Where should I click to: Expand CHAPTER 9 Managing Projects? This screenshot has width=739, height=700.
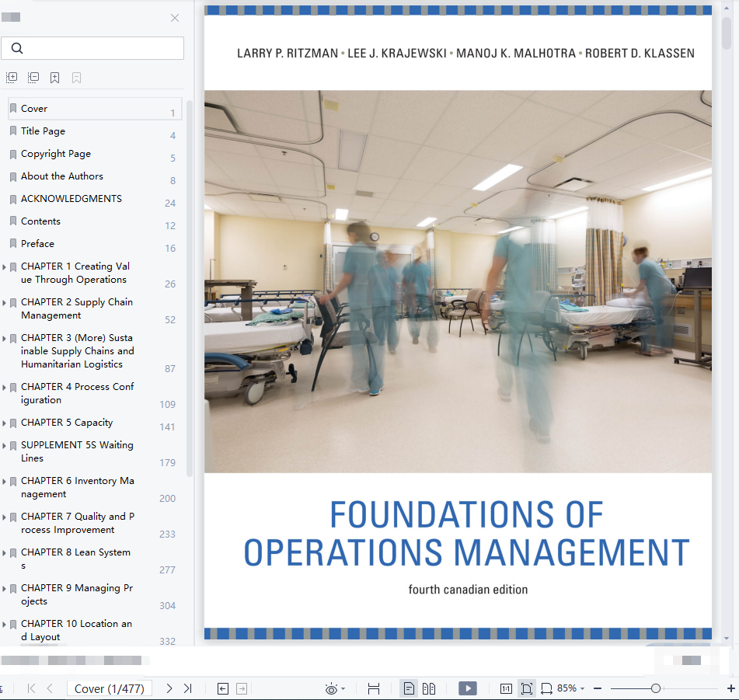4,589
